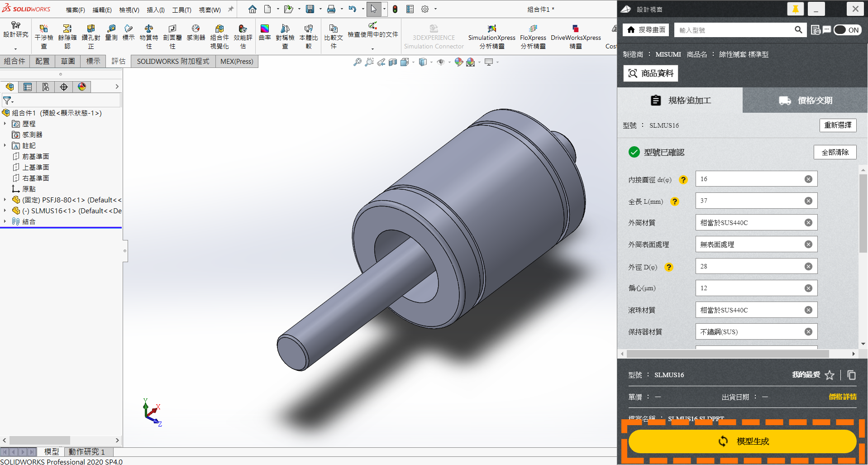The width and height of the screenshot is (868, 465).
Task: Click the Save icon in top toolbar
Action: point(310,9)
